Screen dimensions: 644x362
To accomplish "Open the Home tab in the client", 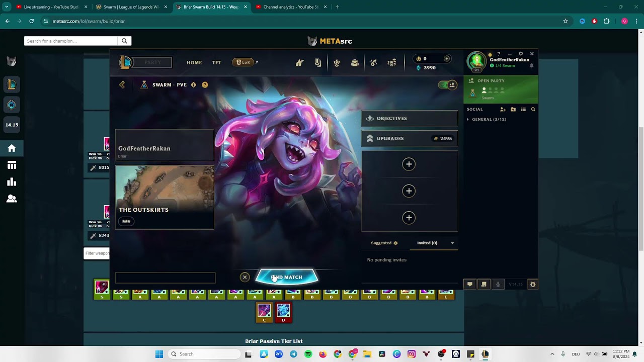I will click(194, 63).
